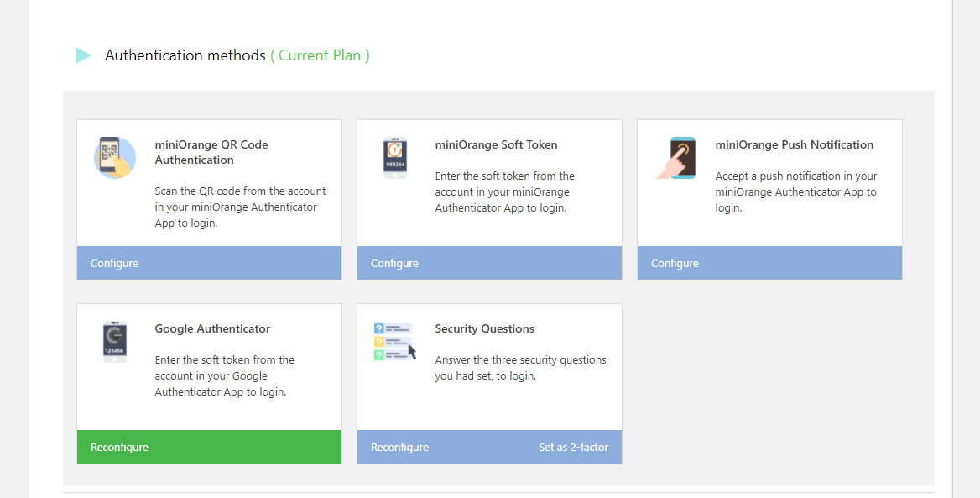Click the miniOrange Soft Token title

coord(496,144)
